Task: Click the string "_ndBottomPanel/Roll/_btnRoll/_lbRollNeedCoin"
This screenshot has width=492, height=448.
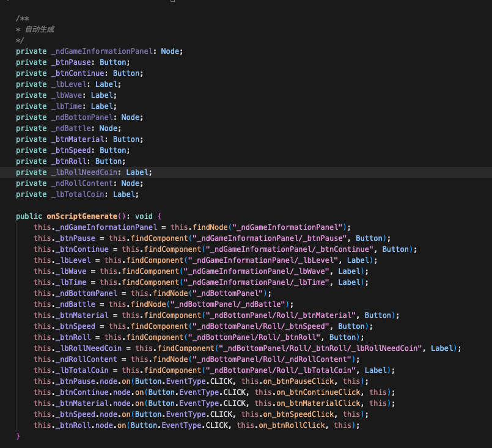Action: [x=320, y=348]
